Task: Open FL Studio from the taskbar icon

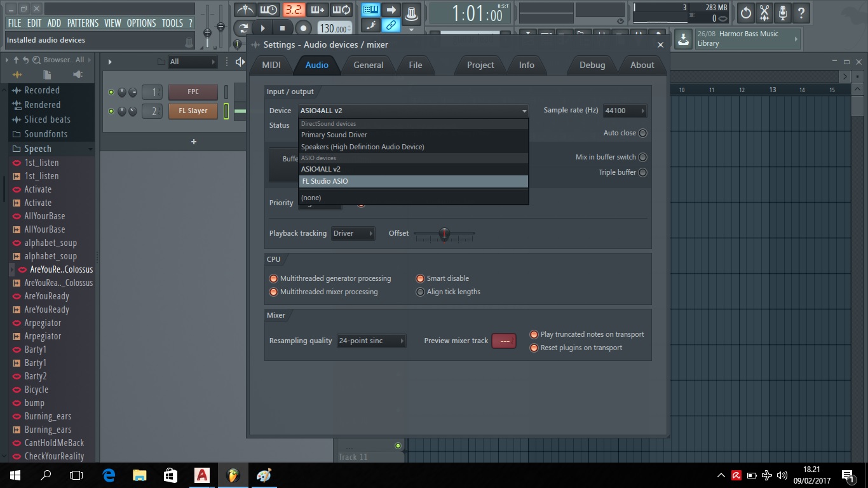Action: coord(233,475)
